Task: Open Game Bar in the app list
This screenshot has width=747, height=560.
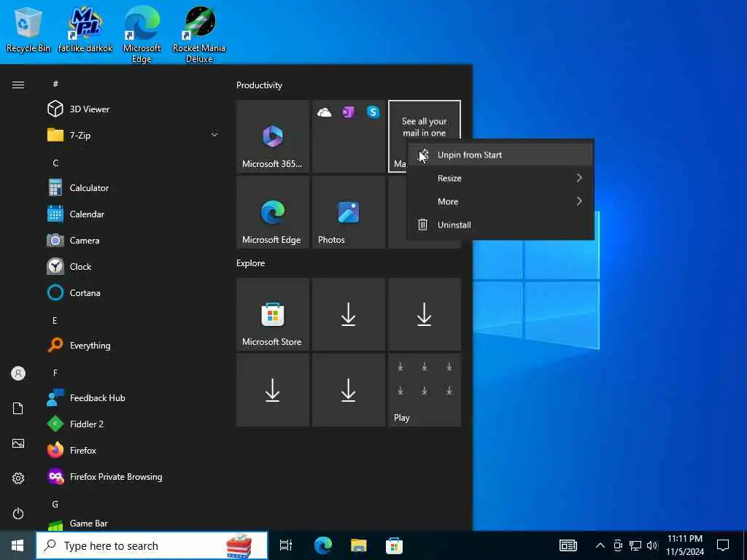Action: click(133, 524)
